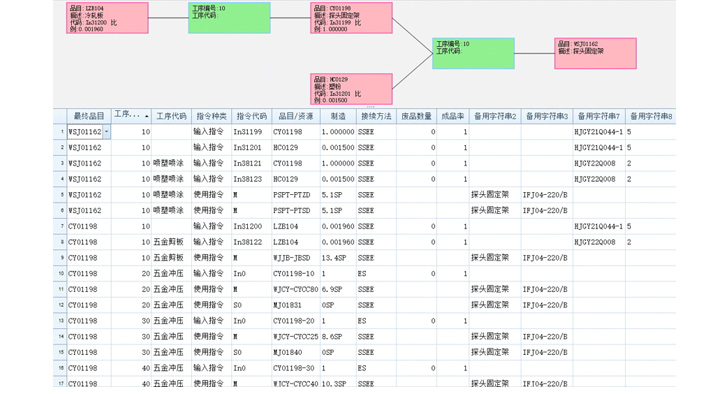Click the MJ01831 resource cell
715x394 pixels.
click(x=296, y=305)
